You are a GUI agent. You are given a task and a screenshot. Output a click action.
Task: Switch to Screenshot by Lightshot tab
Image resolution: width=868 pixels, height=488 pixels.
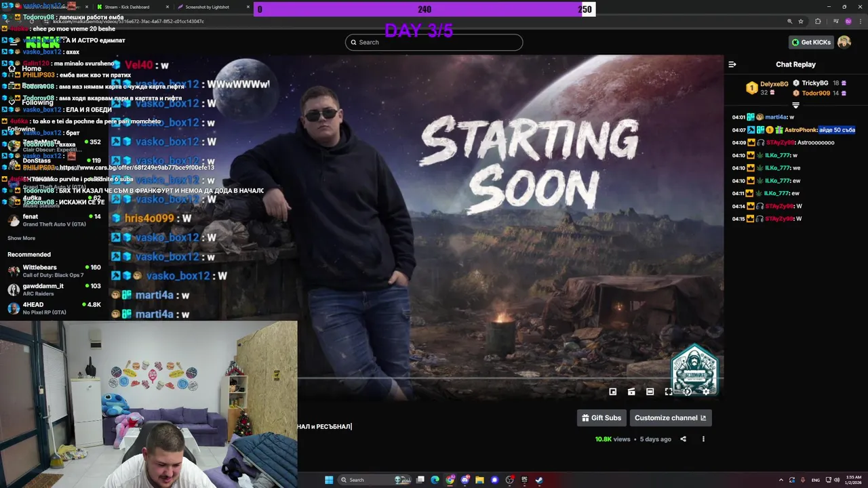(207, 7)
